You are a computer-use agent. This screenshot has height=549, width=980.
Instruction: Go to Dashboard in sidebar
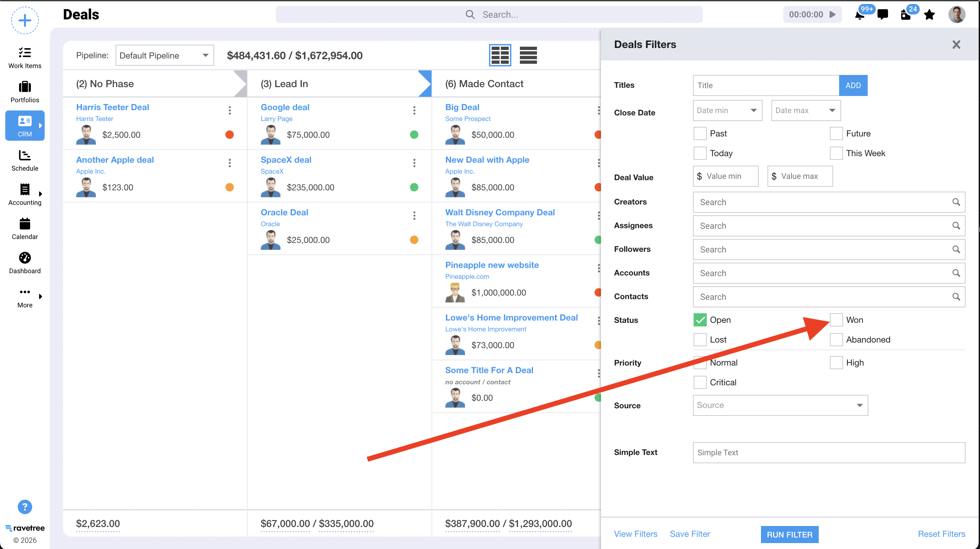click(25, 263)
